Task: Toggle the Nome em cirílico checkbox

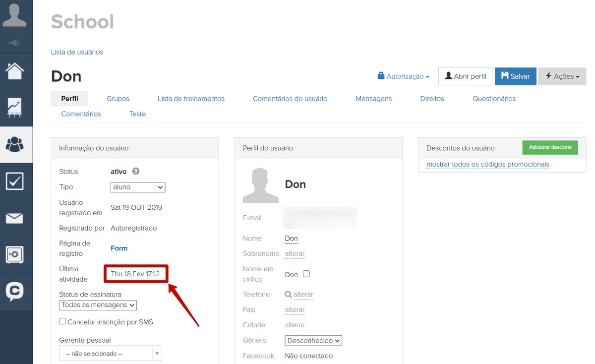Action: 306,274
